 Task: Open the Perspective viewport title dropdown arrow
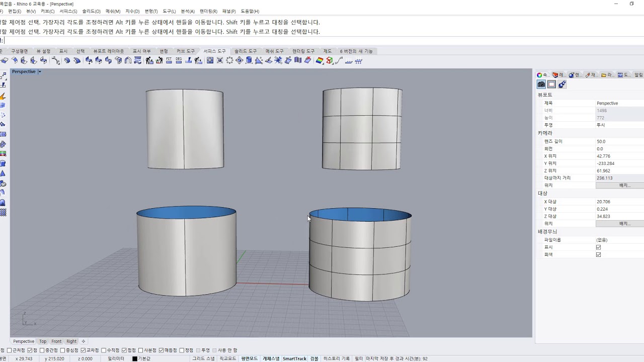(39, 72)
